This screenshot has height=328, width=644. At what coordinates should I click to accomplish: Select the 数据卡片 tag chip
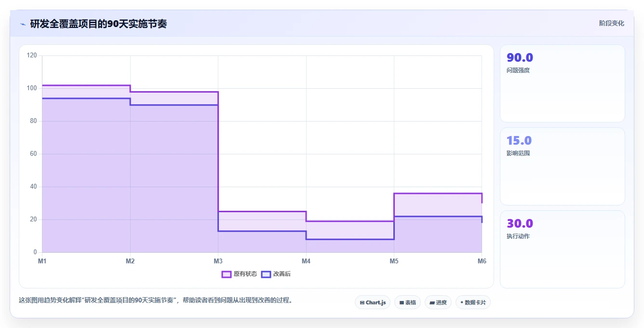click(x=473, y=302)
